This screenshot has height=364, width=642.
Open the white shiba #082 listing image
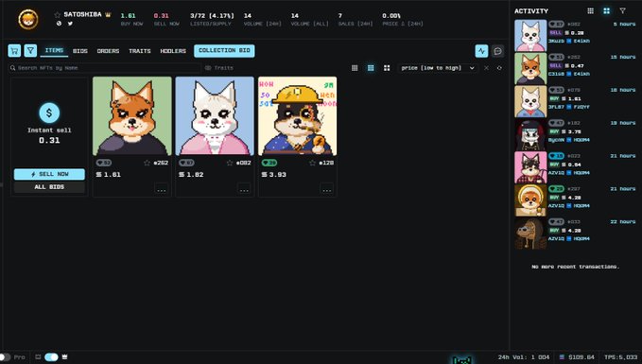point(215,116)
